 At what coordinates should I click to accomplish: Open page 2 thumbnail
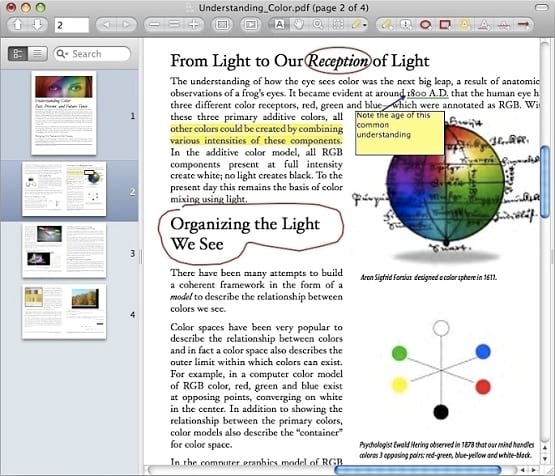click(64, 189)
